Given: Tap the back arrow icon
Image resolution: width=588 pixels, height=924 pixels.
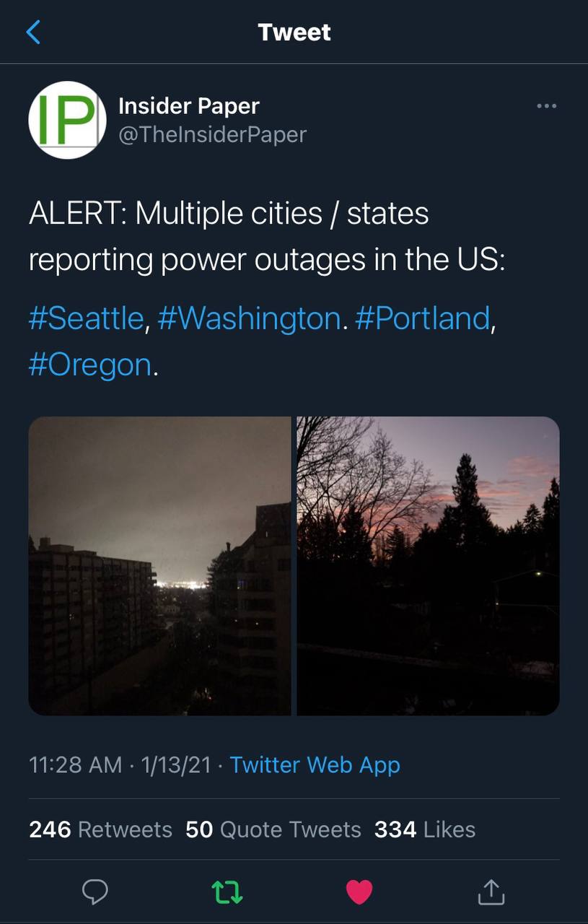Looking at the screenshot, I should pos(33,32).
